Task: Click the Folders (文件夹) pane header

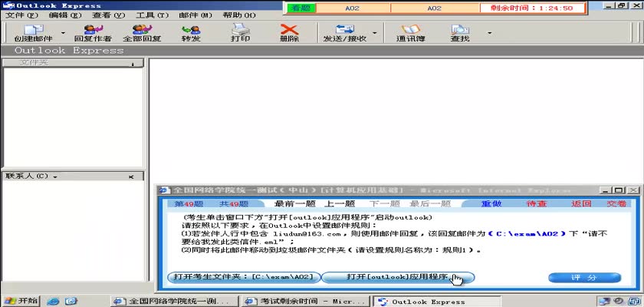Action: (73, 62)
